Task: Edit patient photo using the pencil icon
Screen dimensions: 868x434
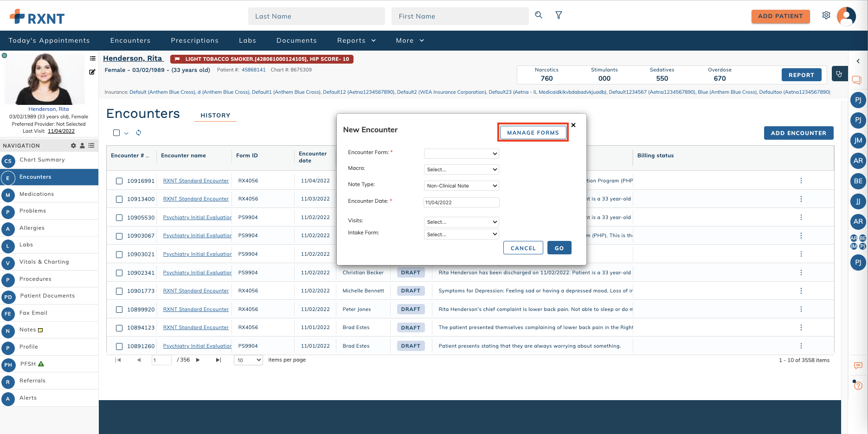Action: pos(92,71)
